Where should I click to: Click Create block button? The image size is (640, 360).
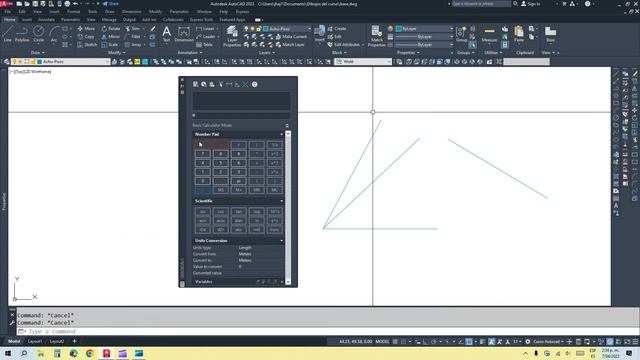point(337,29)
